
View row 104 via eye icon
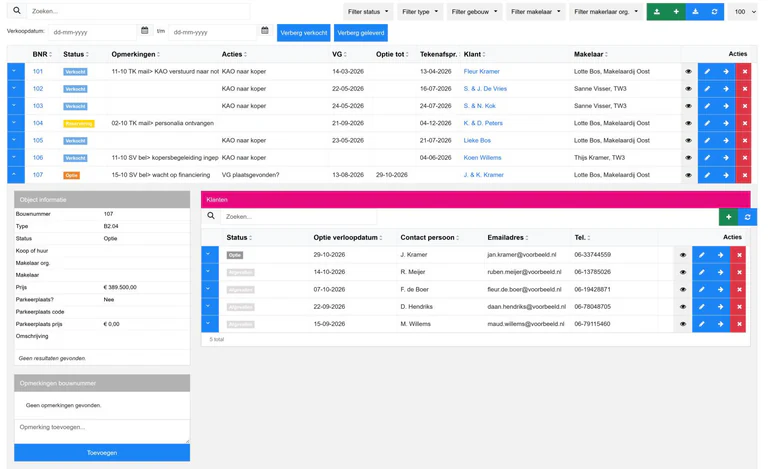688,123
